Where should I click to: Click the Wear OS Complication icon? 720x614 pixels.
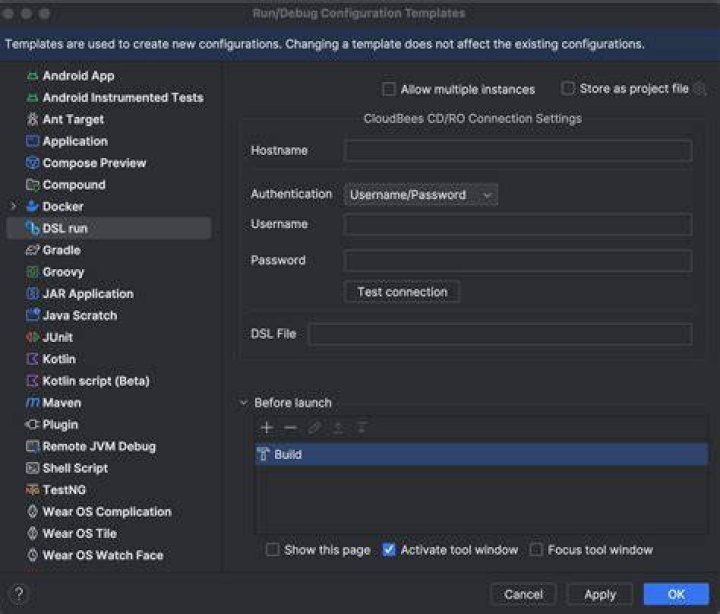pos(32,512)
